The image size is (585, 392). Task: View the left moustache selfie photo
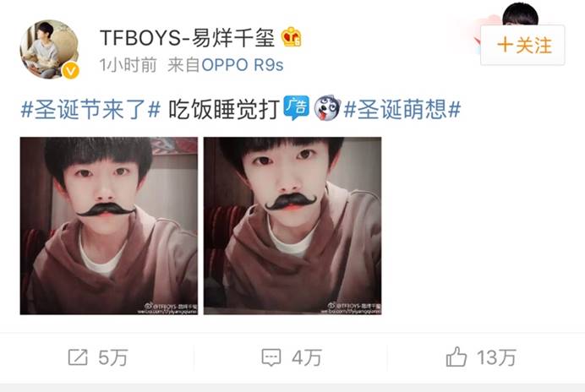[x=109, y=226]
